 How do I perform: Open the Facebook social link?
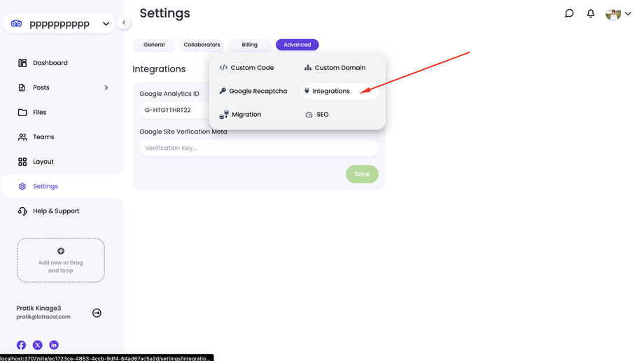[x=22, y=345]
